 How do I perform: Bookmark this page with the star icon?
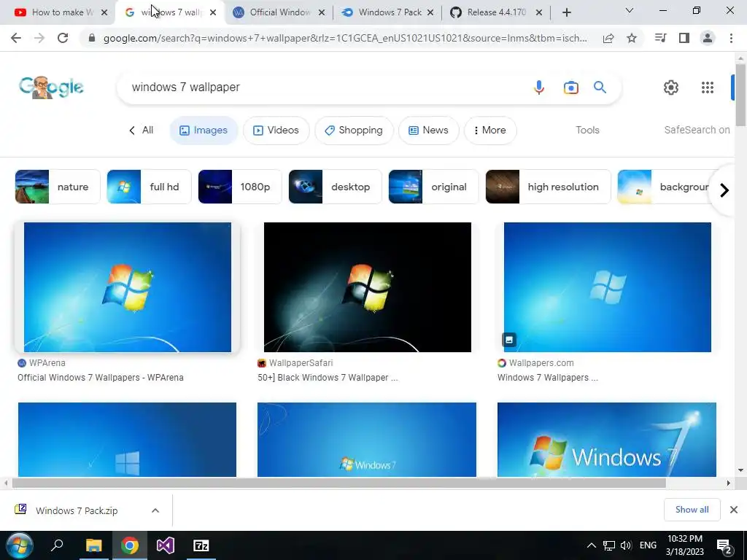click(632, 38)
